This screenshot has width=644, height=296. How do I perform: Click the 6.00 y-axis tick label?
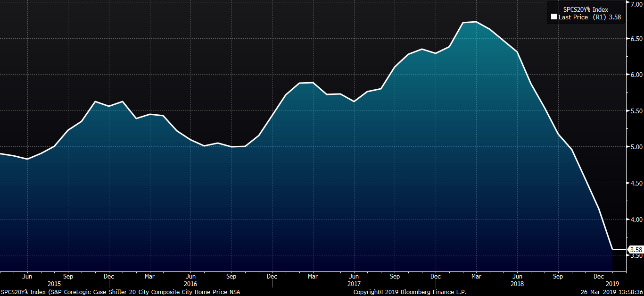[636, 75]
